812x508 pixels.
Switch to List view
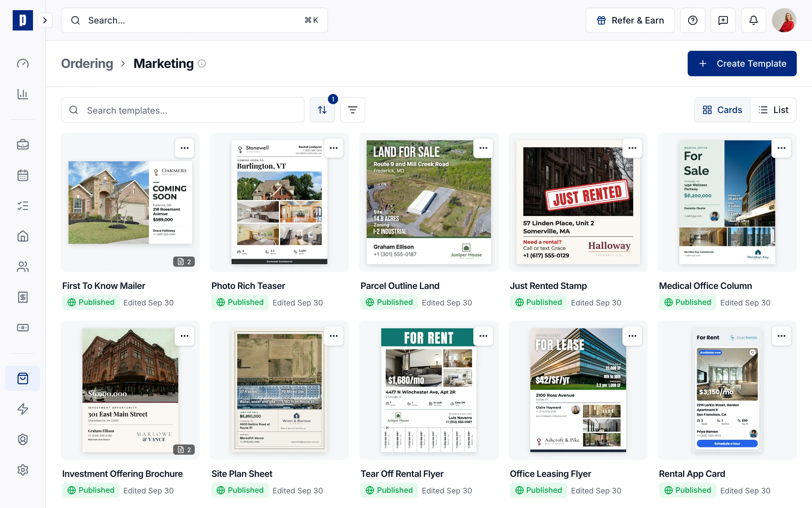pyautogui.click(x=773, y=110)
